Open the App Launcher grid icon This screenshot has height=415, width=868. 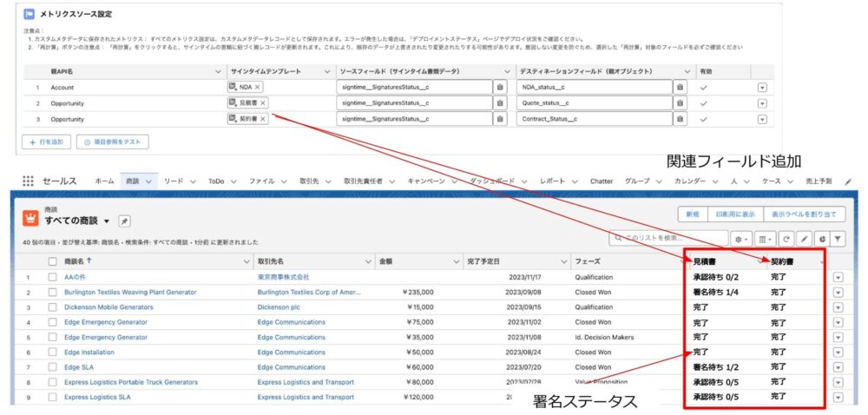(x=28, y=181)
